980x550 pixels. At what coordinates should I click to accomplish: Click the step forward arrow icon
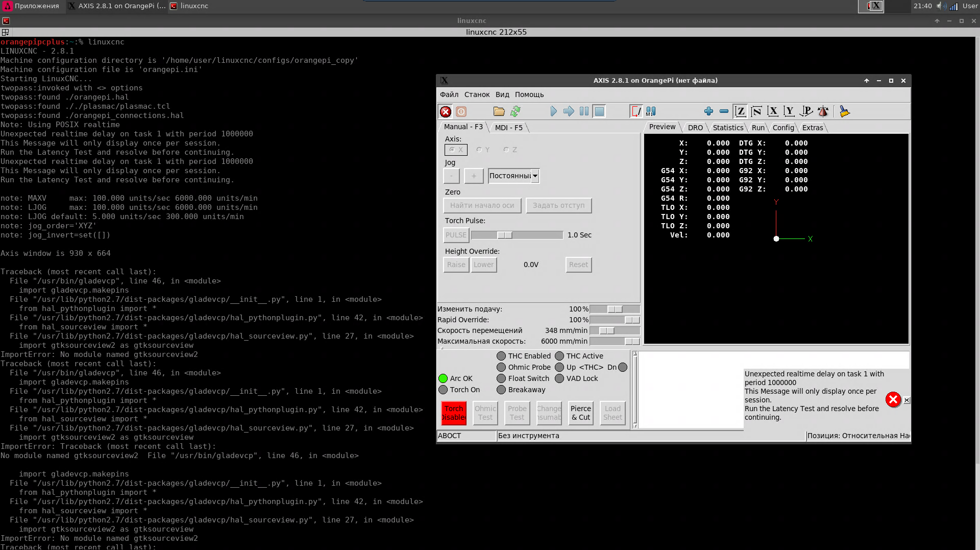pyautogui.click(x=569, y=111)
